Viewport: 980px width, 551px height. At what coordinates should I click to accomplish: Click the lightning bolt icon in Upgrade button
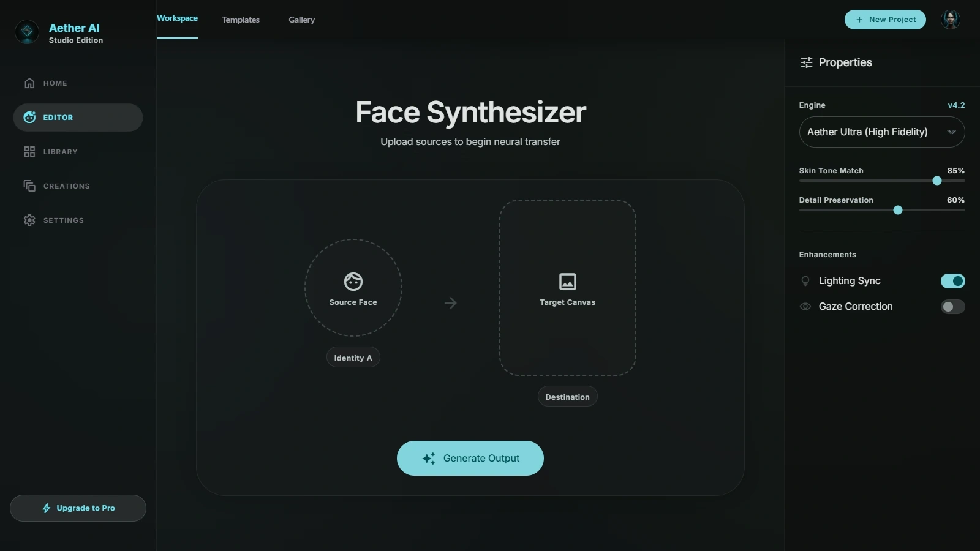[47, 508]
